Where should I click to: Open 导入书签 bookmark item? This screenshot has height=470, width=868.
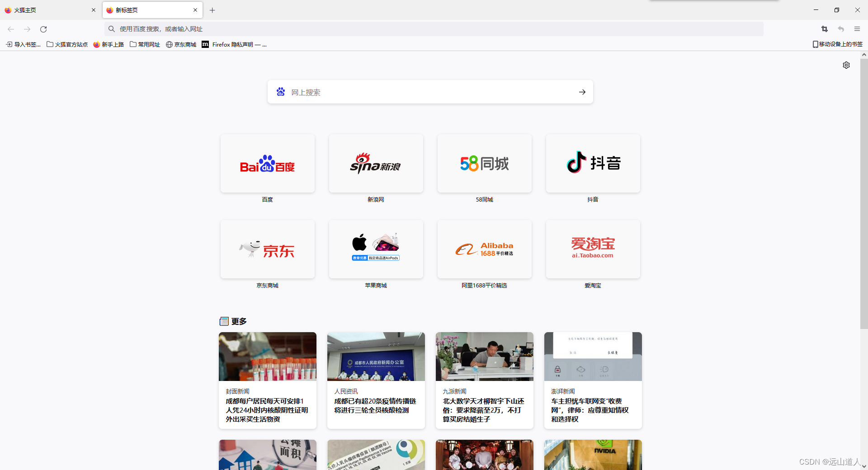click(x=23, y=44)
